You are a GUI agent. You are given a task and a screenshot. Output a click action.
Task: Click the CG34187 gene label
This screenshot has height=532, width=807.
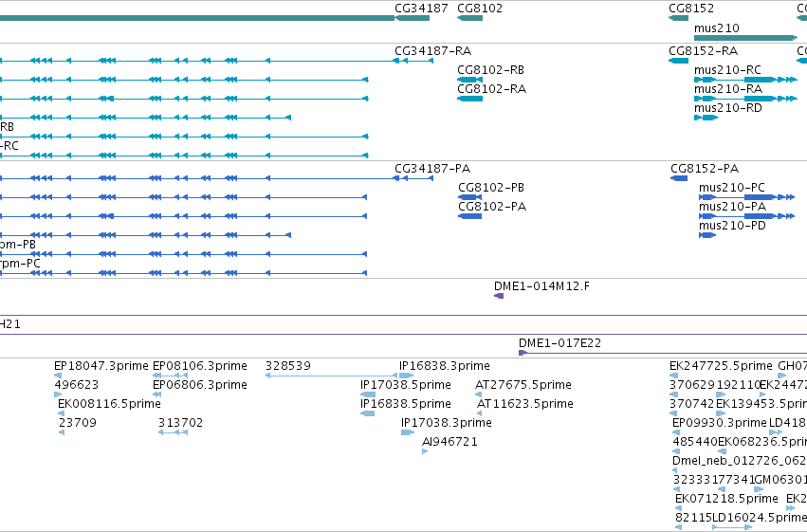click(421, 9)
